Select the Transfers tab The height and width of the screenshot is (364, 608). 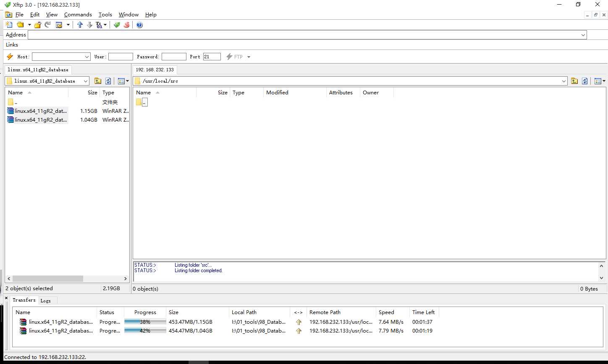click(24, 300)
